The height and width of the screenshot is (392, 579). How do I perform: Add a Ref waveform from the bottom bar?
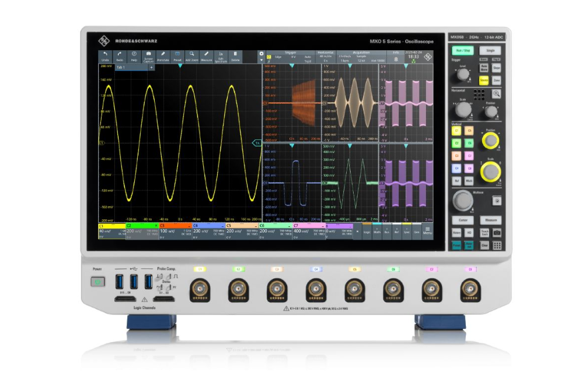pos(396,230)
